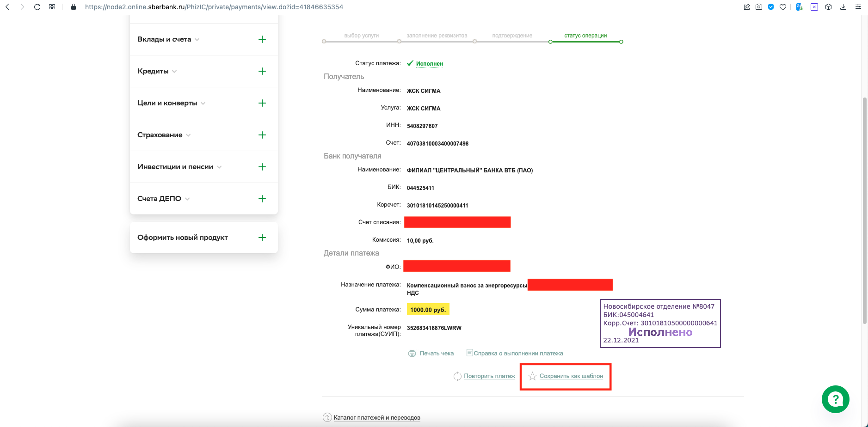Viewport: 868px width, 427px height.
Task: Click the repeat arrows icon of Повторить платеж
Action: pos(457,376)
